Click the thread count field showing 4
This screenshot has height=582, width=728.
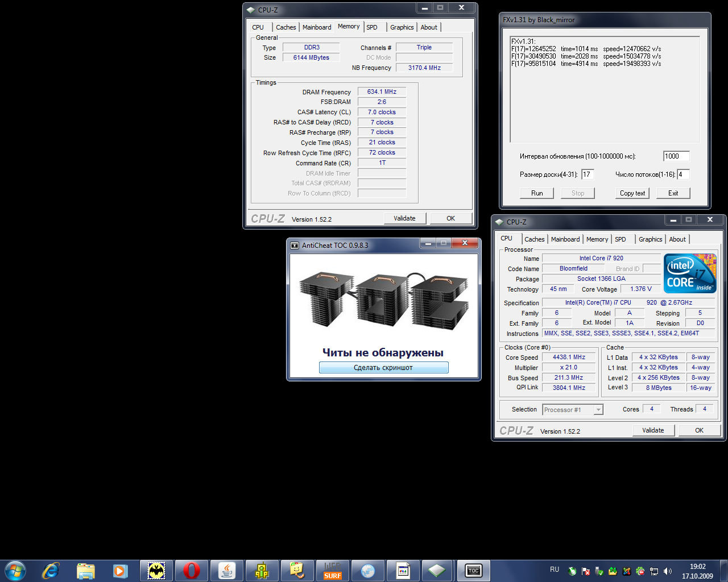pyautogui.click(x=683, y=174)
